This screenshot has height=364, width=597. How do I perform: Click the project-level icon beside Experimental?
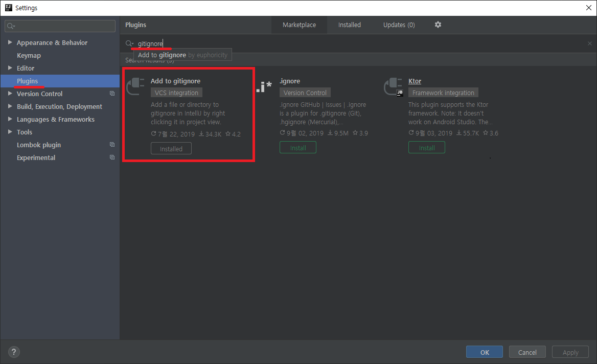(x=112, y=157)
